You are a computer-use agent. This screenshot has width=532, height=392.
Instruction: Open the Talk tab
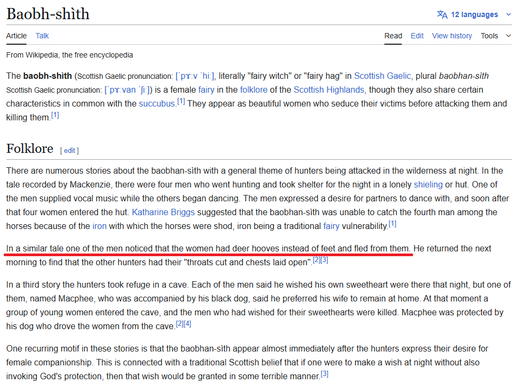(42, 36)
